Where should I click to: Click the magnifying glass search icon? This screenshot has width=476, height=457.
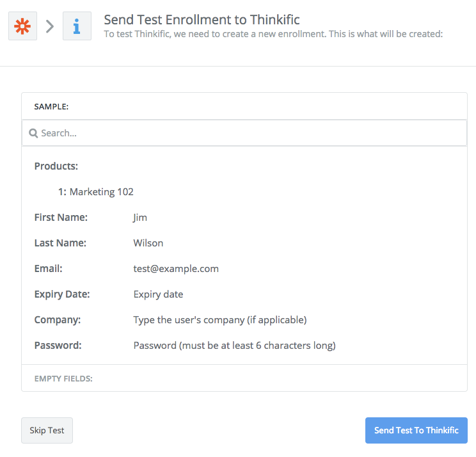[33, 133]
